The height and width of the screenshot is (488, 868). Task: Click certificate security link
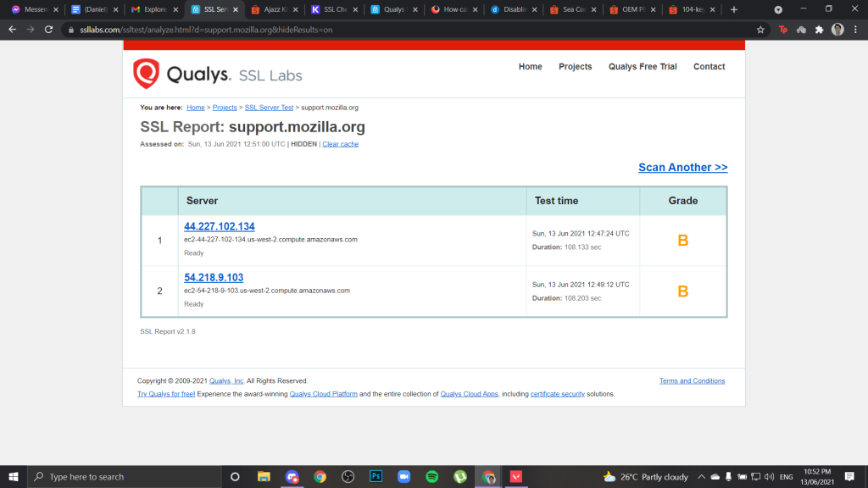(558, 394)
